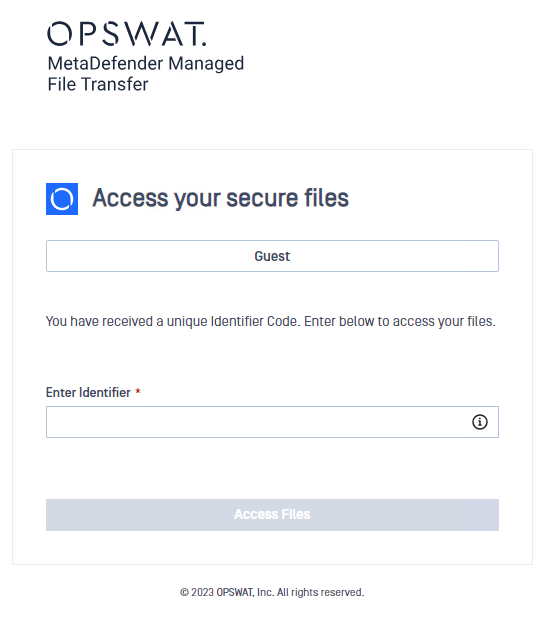Focus the Enter Identifier text box
This screenshot has width=548, height=628.
(272, 422)
